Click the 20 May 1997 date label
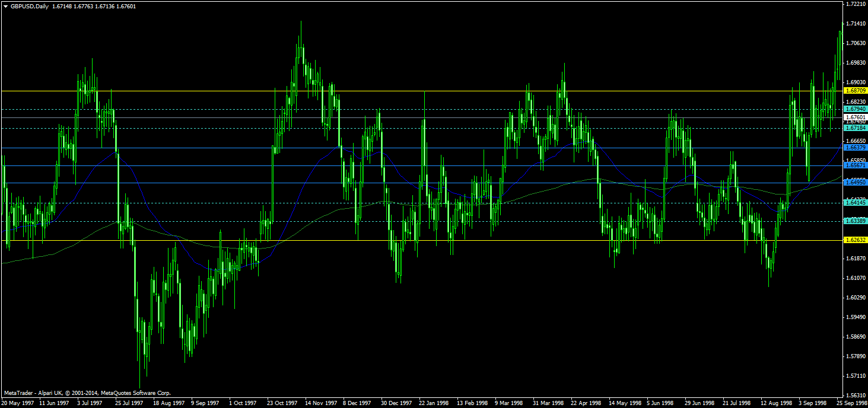This screenshot has width=868, height=408. tap(18, 403)
